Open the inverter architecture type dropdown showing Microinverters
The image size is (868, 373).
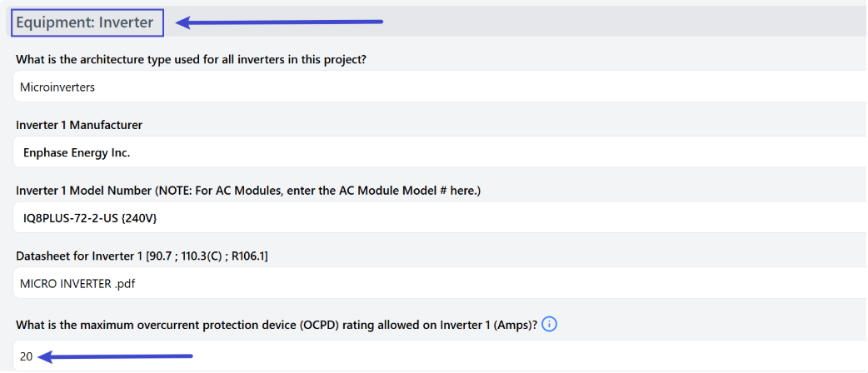[x=440, y=87]
